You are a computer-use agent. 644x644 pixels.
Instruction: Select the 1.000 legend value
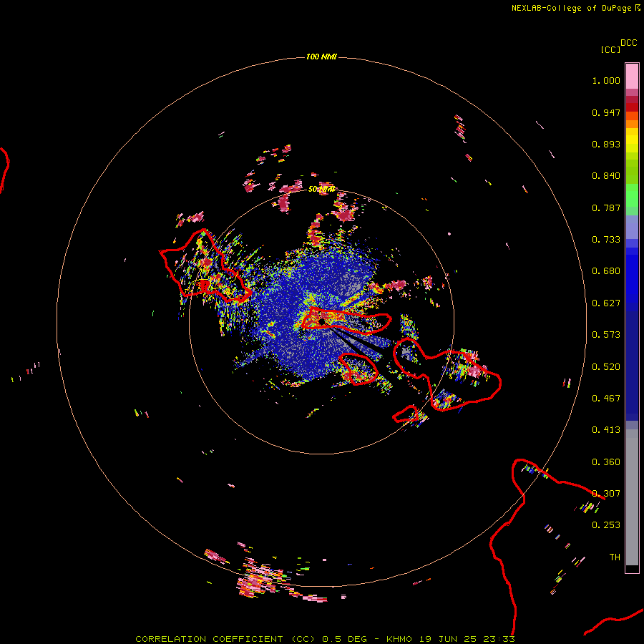click(606, 80)
